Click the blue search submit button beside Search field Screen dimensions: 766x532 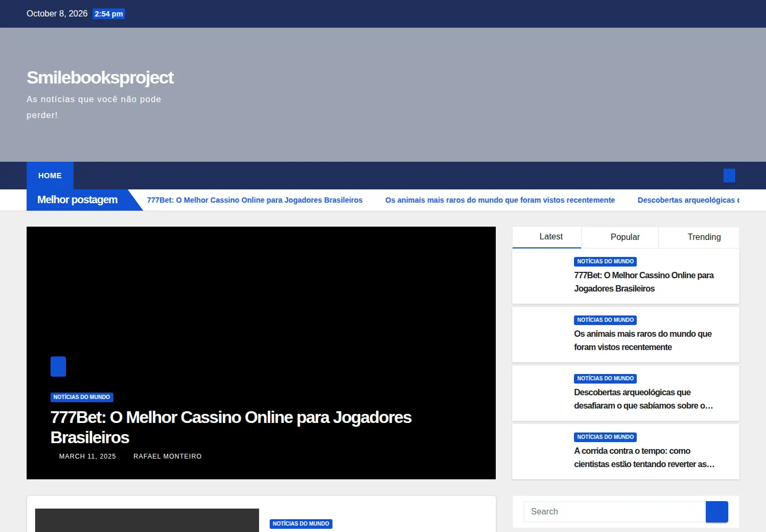[717, 512]
